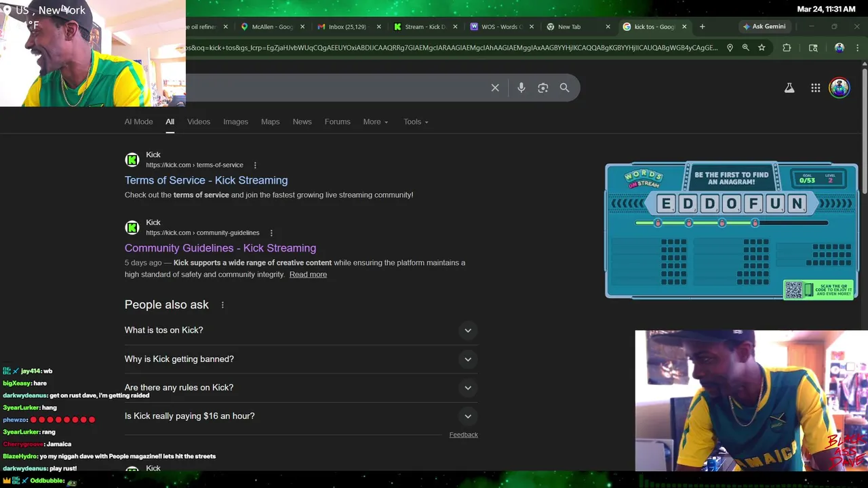Open Chrome three-dot menu
Screen dimensions: 868x488
point(859,47)
